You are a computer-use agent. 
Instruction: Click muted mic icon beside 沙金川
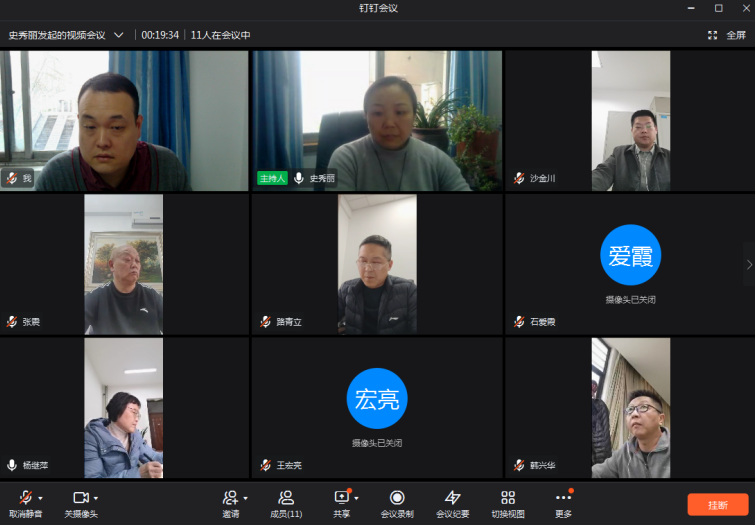519,178
